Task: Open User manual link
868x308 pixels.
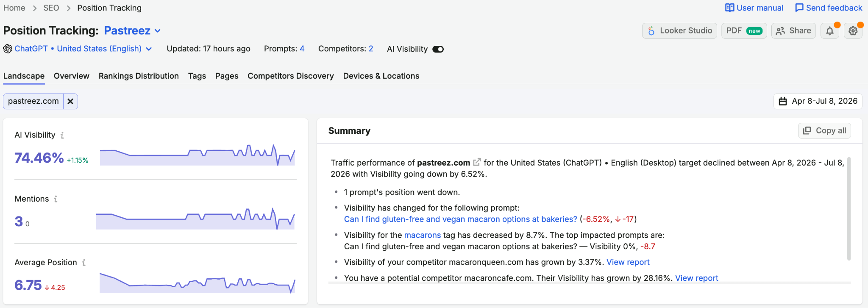Action: tap(754, 8)
